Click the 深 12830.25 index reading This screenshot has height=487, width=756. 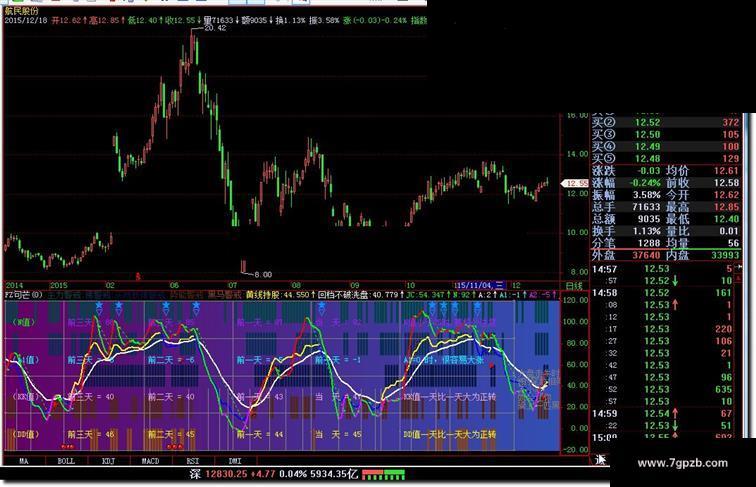point(217,474)
